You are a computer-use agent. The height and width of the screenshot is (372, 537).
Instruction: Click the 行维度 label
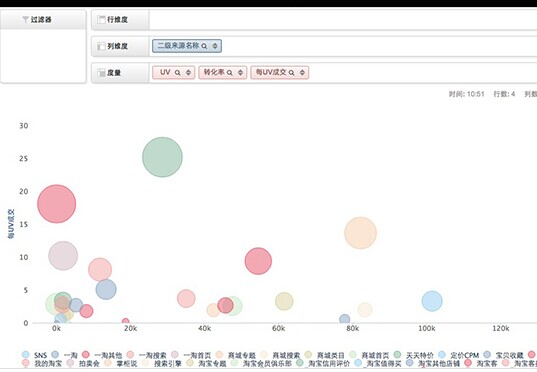click(117, 20)
